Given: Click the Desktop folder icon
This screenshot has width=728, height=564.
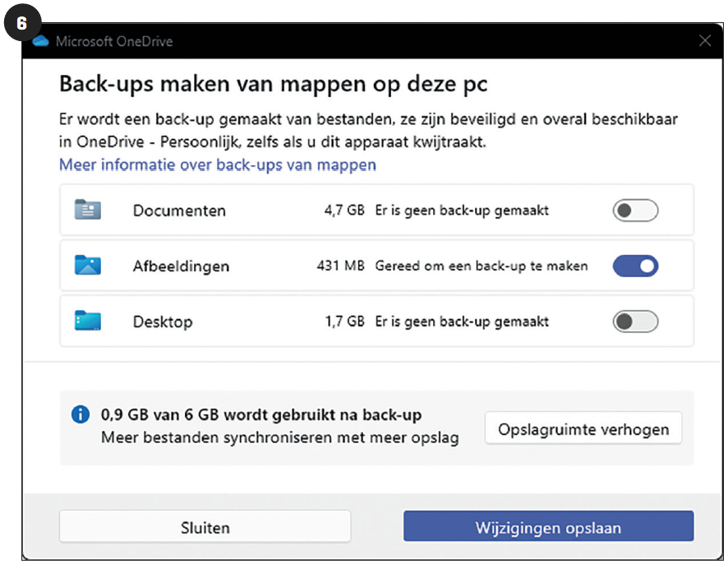Looking at the screenshot, I should (88, 321).
